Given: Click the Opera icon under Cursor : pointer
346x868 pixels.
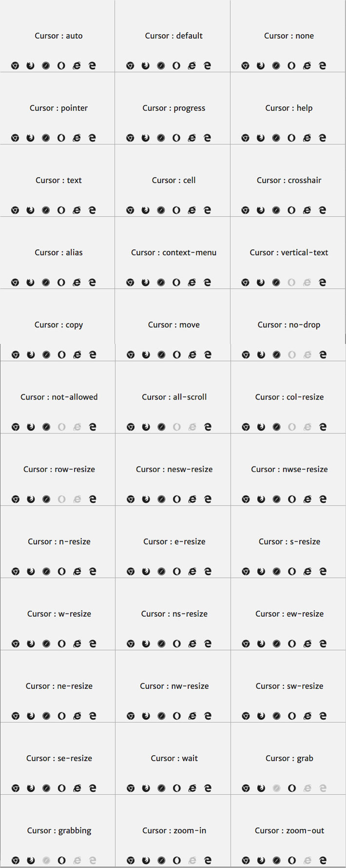Looking at the screenshot, I should coord(61,138).
